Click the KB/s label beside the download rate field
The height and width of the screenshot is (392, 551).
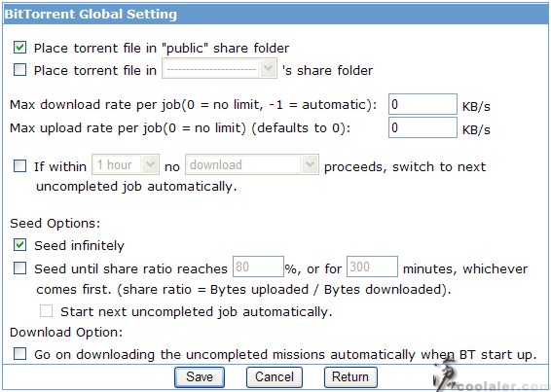476,106
